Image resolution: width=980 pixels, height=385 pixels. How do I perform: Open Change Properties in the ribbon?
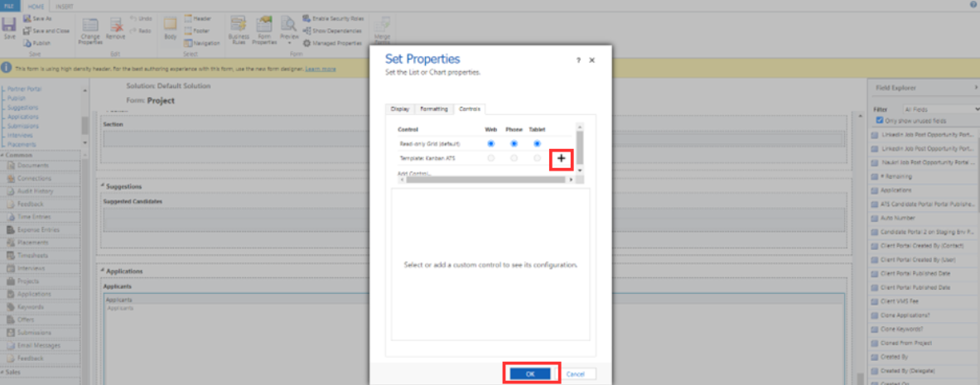coord(90,30)
